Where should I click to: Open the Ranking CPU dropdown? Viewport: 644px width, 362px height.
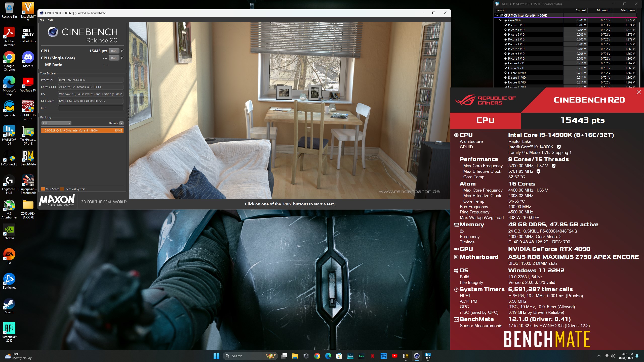(x=56, y=123)
